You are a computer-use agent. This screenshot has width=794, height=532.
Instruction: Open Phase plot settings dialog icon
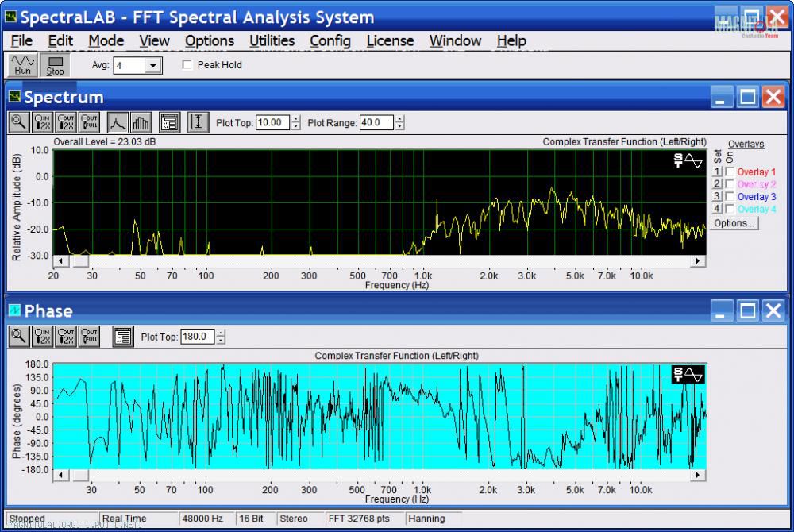[123, 336]
